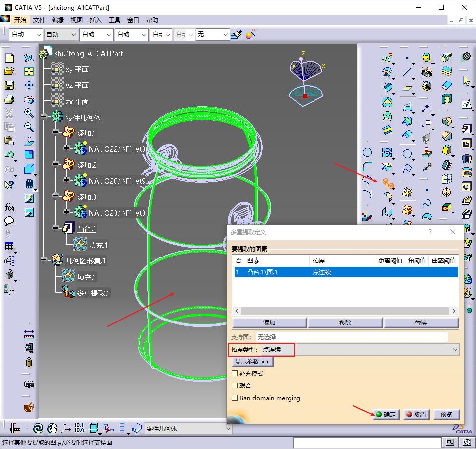The height and width of the screenshot is (449, 476).
Task: Open the 零件几何体 dropdown at the bottom
Action: [x=188, y=428]
